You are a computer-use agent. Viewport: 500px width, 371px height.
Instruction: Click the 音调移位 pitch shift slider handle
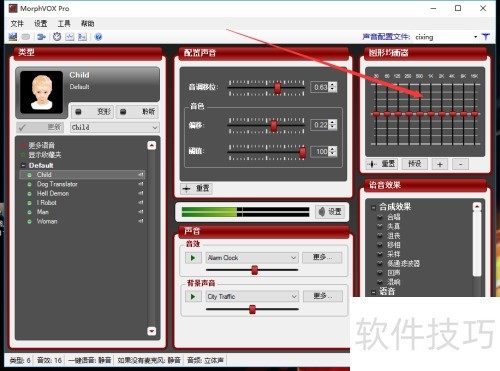pos(277,88)
